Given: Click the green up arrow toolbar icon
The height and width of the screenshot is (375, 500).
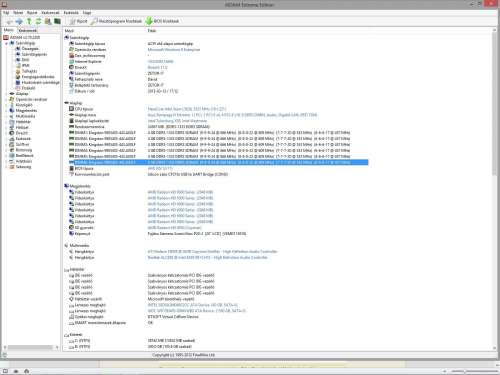Looking at the screenshot, I should (x=29, y=21).
